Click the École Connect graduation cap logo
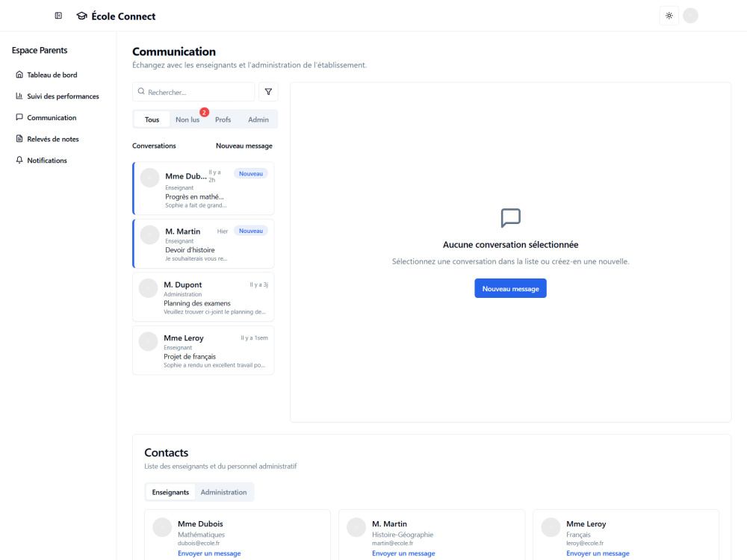747x560 pixels. (x=82, y=16)
